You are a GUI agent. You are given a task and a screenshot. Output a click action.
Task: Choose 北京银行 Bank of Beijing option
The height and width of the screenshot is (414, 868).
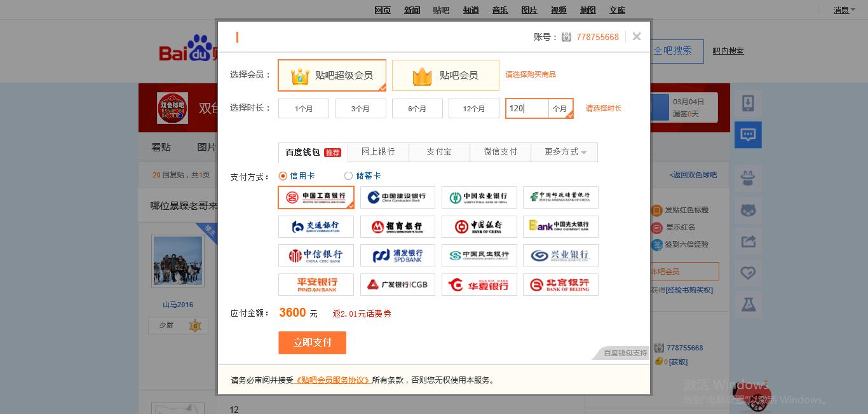pyautogui.click(x=560, y=284)
